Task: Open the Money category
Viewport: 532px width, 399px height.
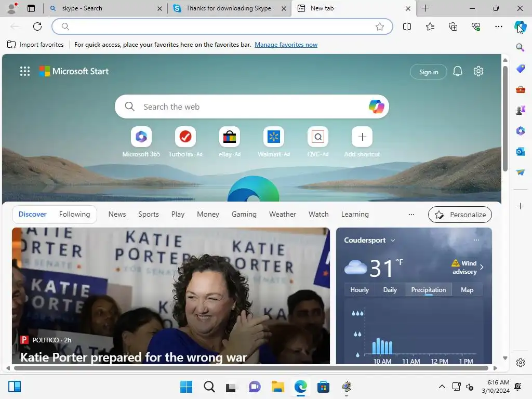Action: pyautogui.click(x=208, y=215)
